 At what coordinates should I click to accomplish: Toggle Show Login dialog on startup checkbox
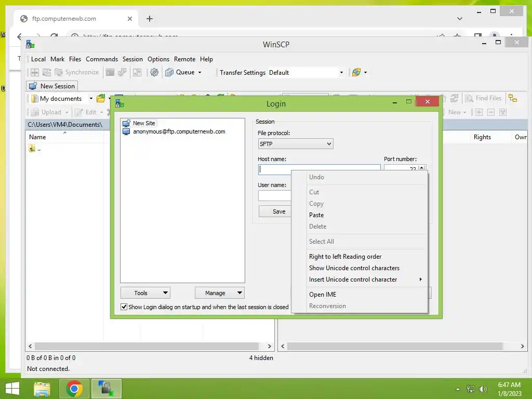click(124, 307)
